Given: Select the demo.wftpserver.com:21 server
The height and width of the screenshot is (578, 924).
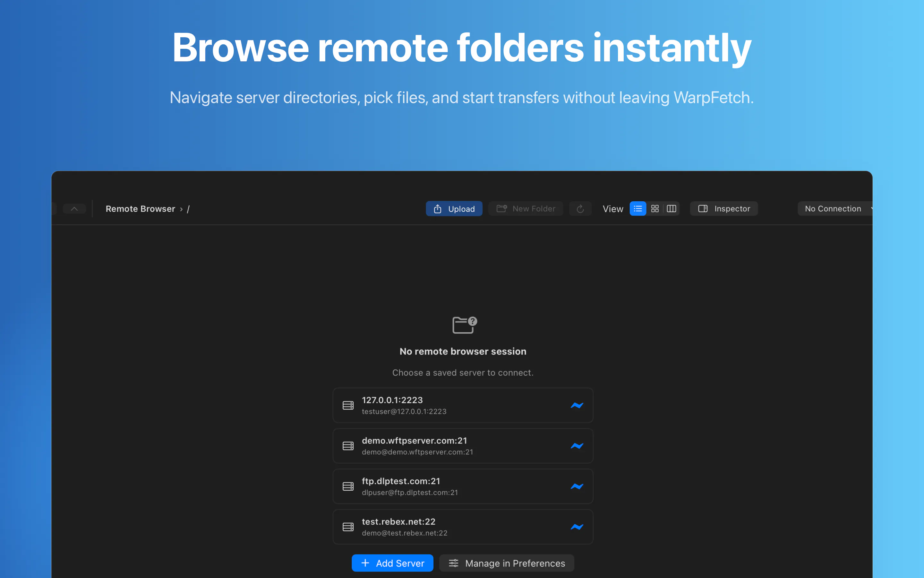Looking at the screenshot, I should click(463, 446).
